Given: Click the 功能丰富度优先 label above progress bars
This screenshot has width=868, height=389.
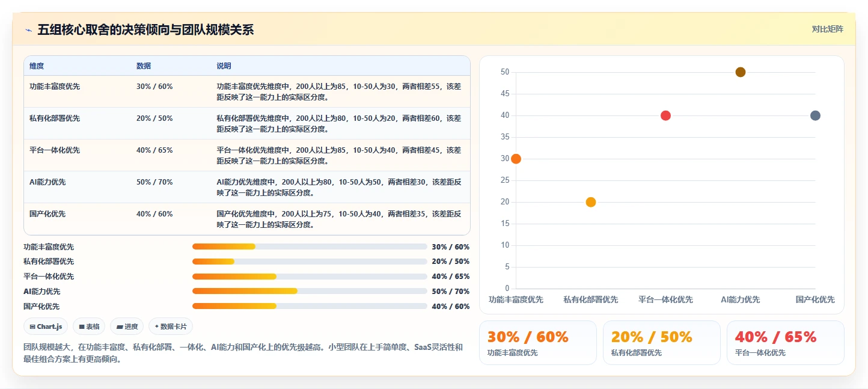Looking at the screenshot, I should (49, 247).
